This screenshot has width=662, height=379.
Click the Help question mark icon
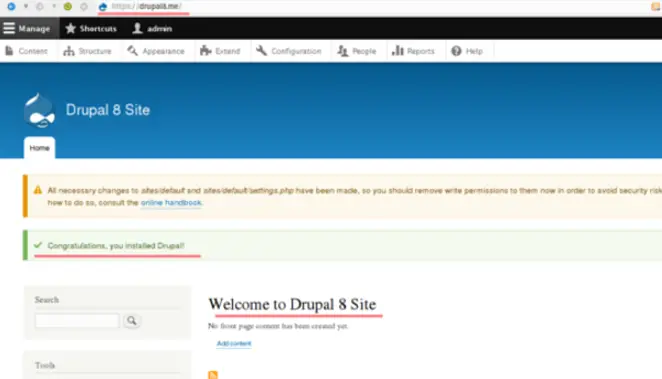[456, 51]
